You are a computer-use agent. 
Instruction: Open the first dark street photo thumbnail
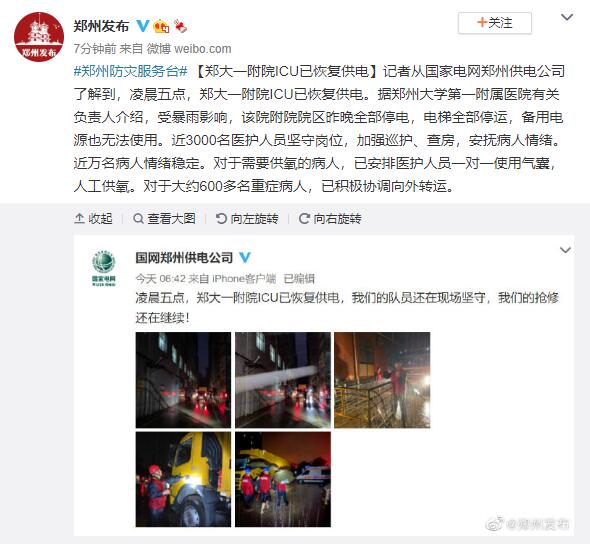point(183,380)
